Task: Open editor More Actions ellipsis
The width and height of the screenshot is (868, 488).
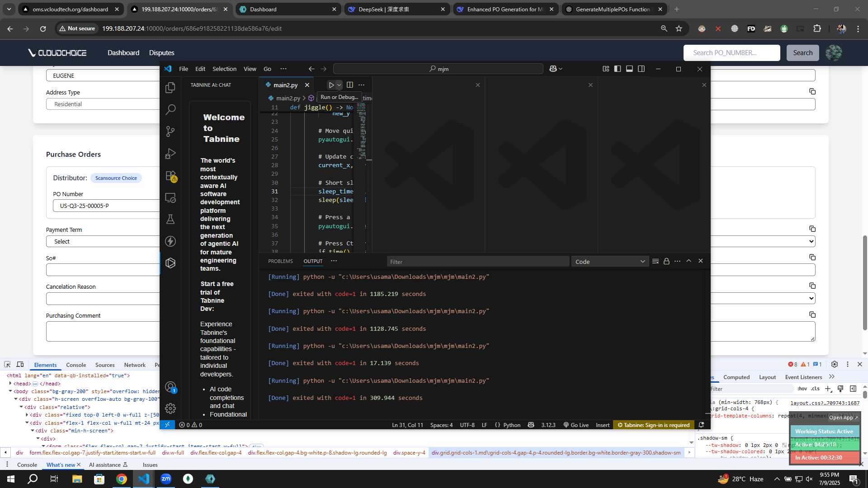Action: [361, 85]
